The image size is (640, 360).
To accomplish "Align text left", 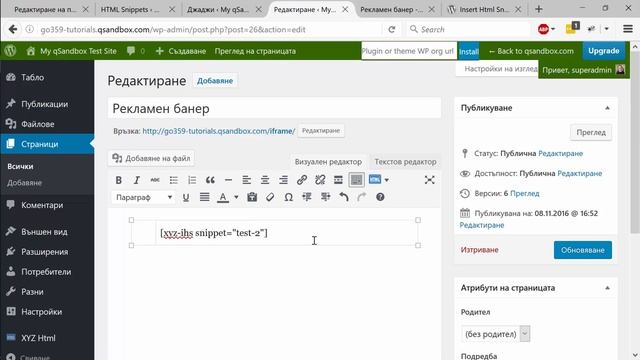I will click(247, 180).
